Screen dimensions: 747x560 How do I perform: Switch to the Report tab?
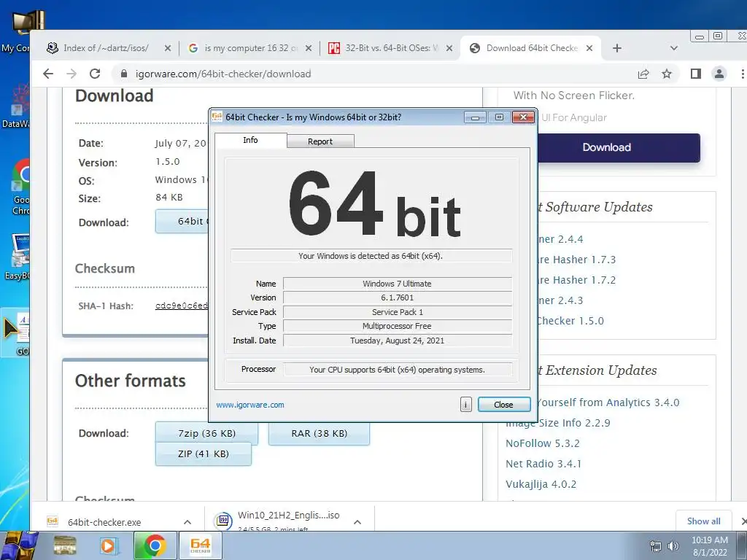click(x=320, y=141)
